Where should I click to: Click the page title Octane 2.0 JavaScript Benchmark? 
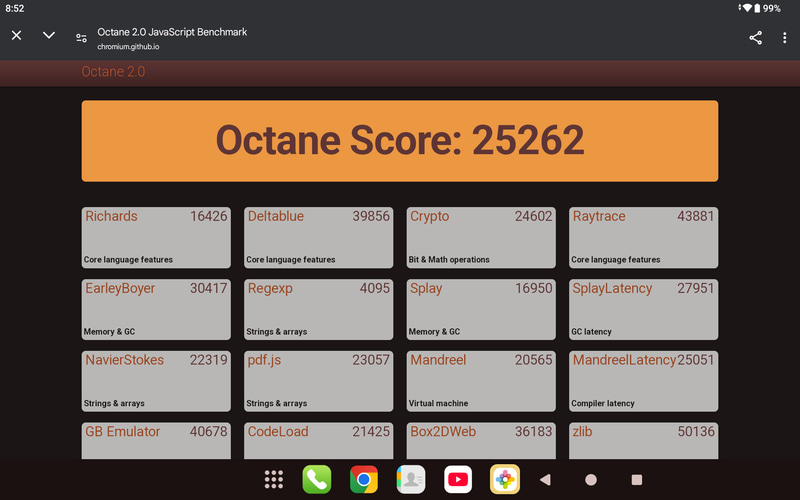(x=172, y=32)
